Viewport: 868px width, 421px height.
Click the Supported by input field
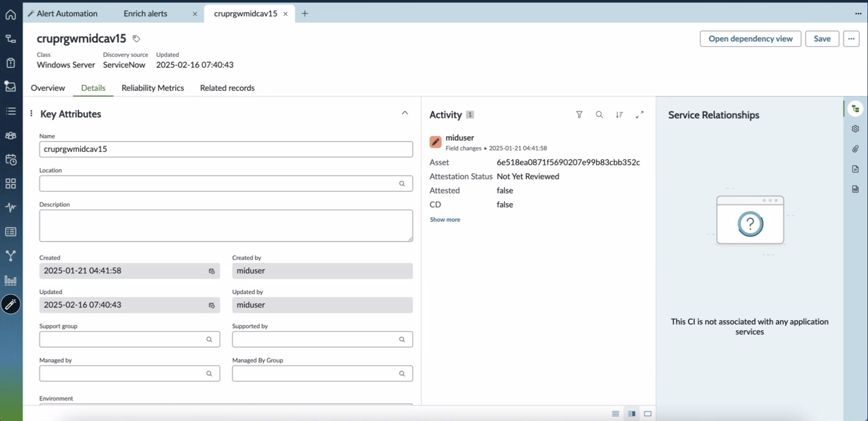pyautogui.click(x=323, y=339)
